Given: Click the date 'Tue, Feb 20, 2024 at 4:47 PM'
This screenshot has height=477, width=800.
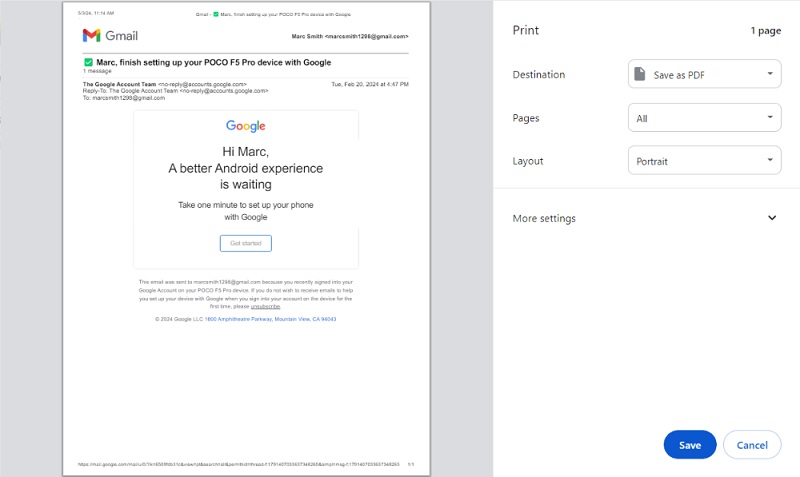Looking at the screenshot, I should (370, 84).
